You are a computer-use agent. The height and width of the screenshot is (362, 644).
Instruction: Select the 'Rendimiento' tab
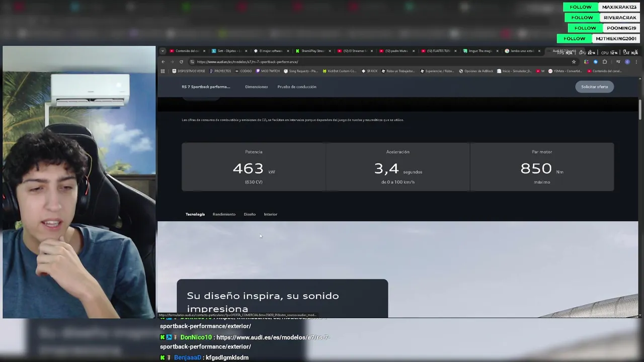[x=224, y=214]
